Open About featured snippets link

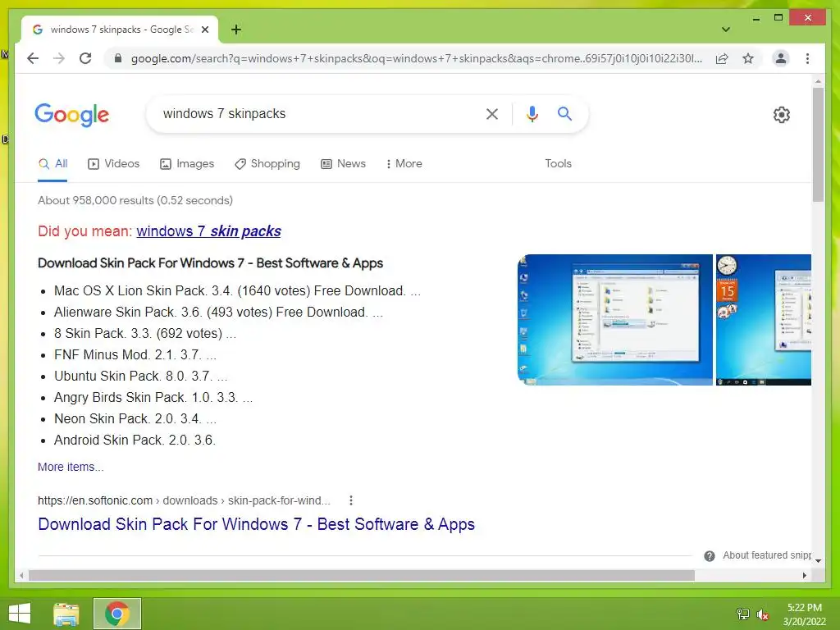tap(767, 555)
